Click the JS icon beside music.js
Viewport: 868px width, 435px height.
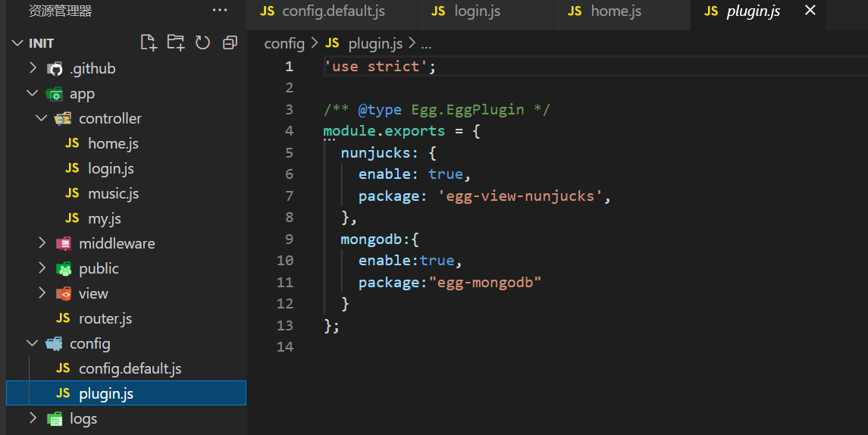(x=72, y=193)
